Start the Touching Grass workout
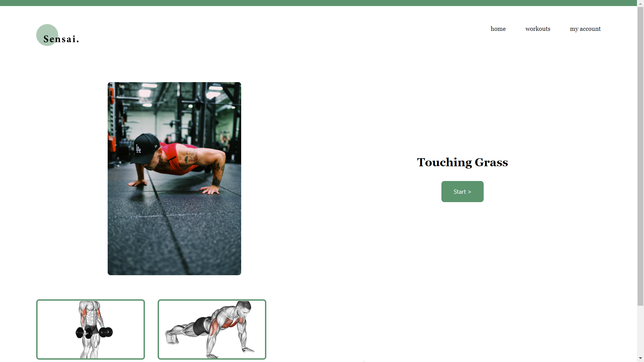644x362 pixels. coord(462,191)
